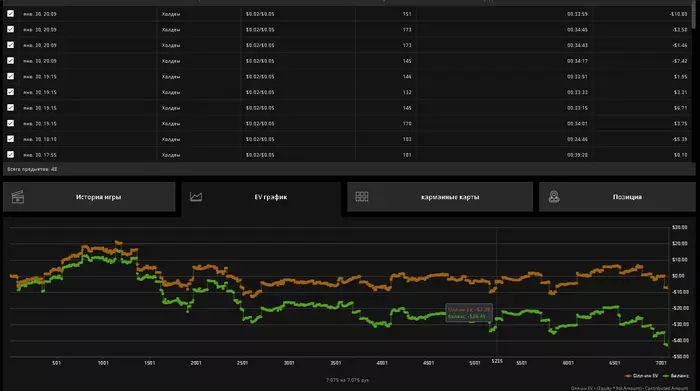
Task: Click the card grid icon beside карманные карты
Action: pos(362,196)
